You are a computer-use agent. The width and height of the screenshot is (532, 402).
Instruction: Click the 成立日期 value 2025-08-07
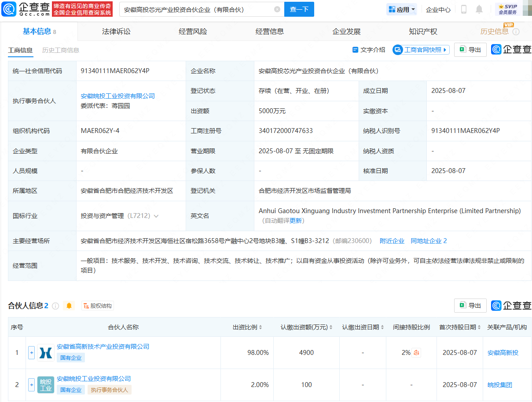pos(448,91)
